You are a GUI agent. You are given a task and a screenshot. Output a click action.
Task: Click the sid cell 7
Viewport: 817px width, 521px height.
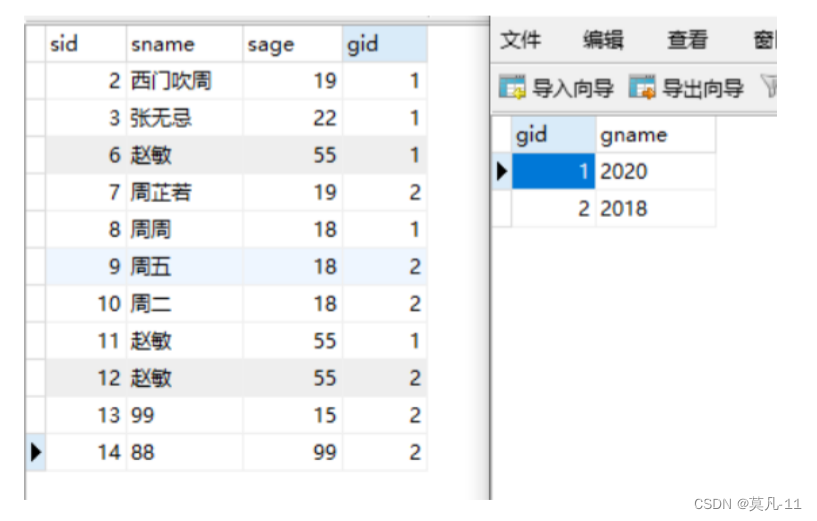(x=85, y=193)
